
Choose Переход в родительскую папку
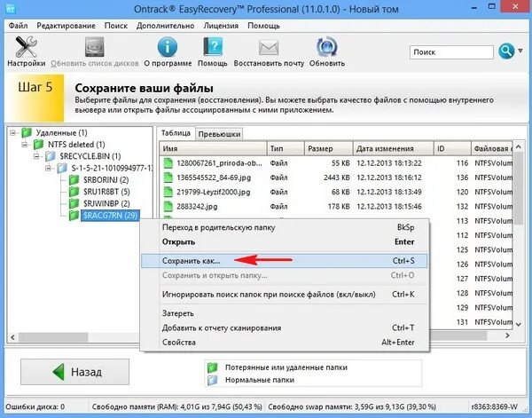click(285, 227)
